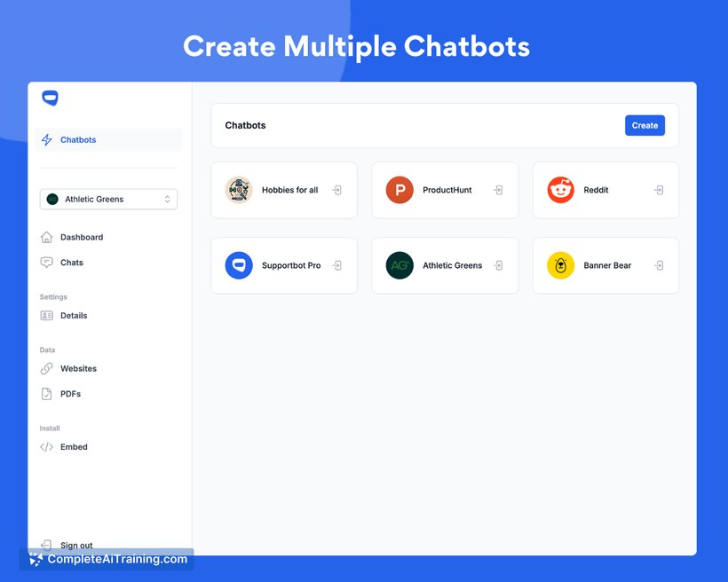728x582 pixels.
Task: Click the Embed code brackets icon
Action: coord(47,447)
